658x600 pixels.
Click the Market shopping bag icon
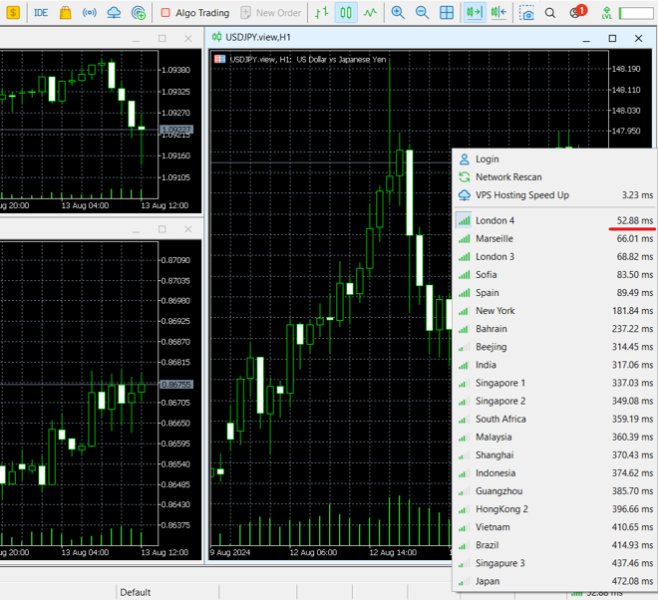[x=65, y=13]
